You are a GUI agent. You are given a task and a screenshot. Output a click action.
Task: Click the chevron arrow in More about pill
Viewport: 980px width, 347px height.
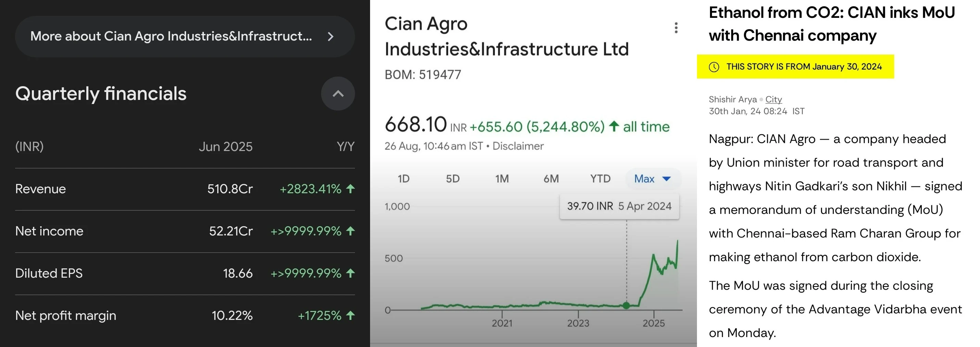331,37
